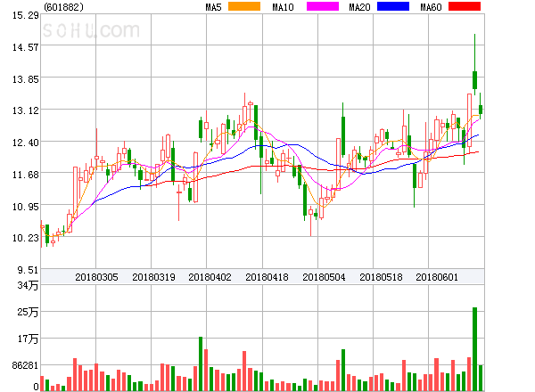This screenshot has height=392, width=535.
Task: Click the stock code (601882) text
Action: (64, 7)
